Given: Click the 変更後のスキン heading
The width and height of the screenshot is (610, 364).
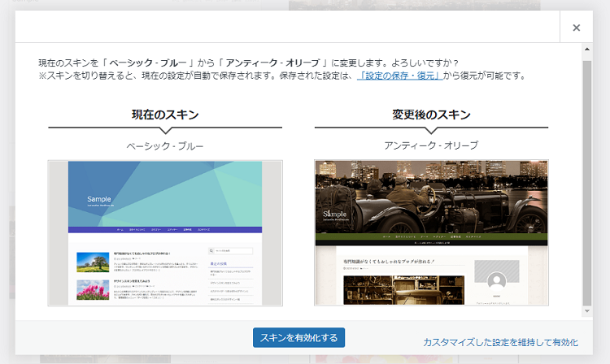Looking at the screenshot, I should (431, 115).
